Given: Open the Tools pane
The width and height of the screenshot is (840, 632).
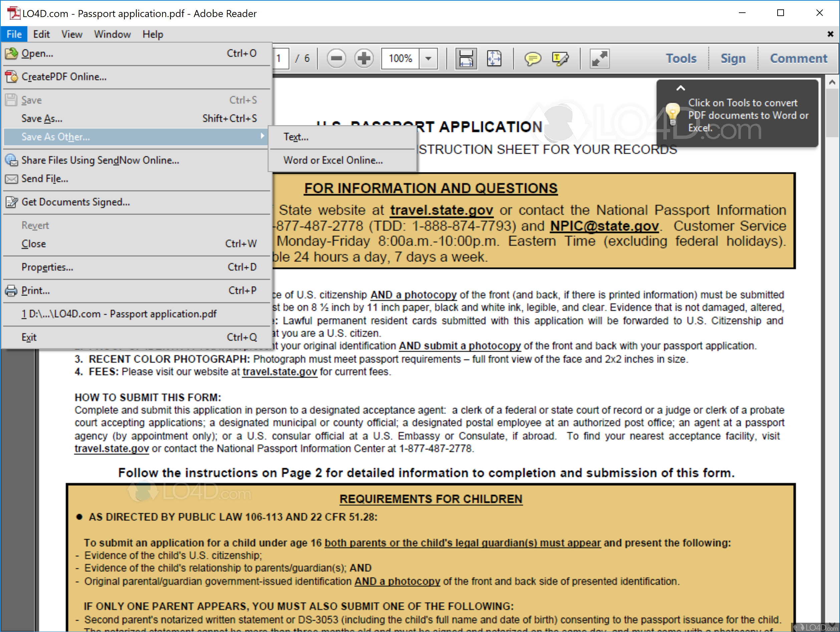Looking at the screenshot, I should [681, 58].
